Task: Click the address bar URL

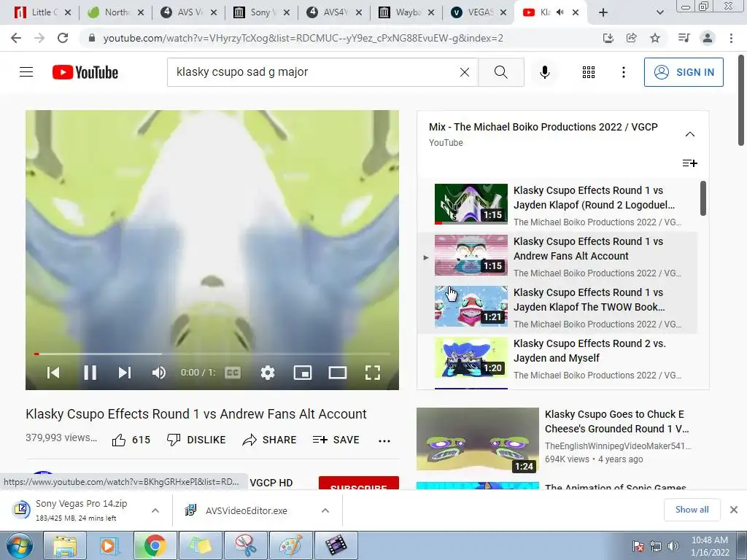Action: (x=303, y=38)
